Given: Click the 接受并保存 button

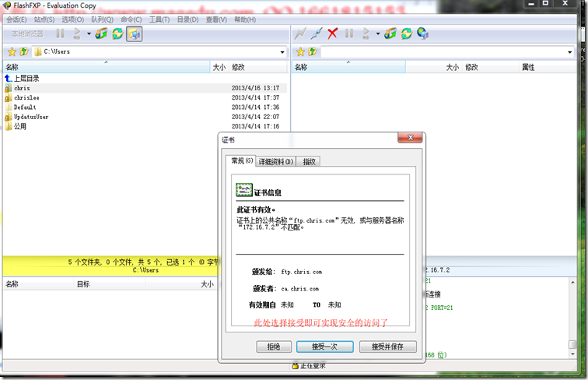Looking at the screenshot, I should click(388, 347).
